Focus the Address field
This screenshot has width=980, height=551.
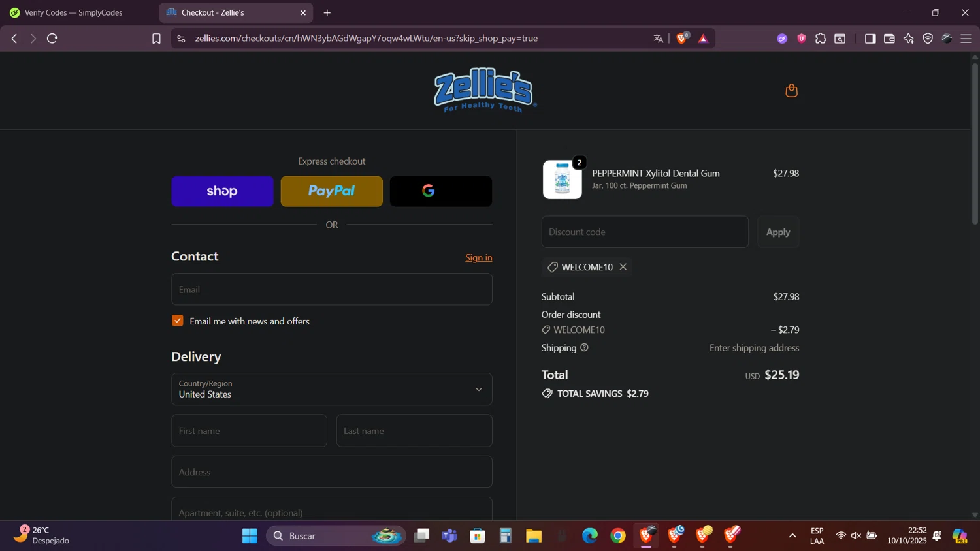click(331, 472)
